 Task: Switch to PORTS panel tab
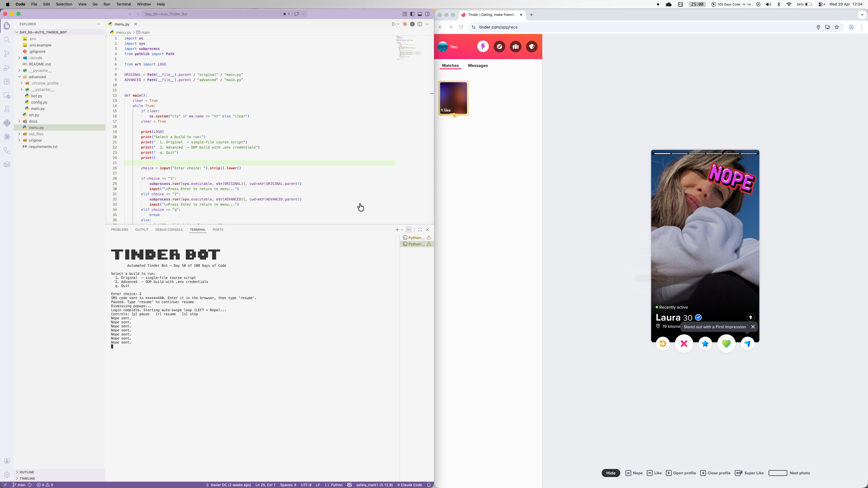(x=218, y=230)
